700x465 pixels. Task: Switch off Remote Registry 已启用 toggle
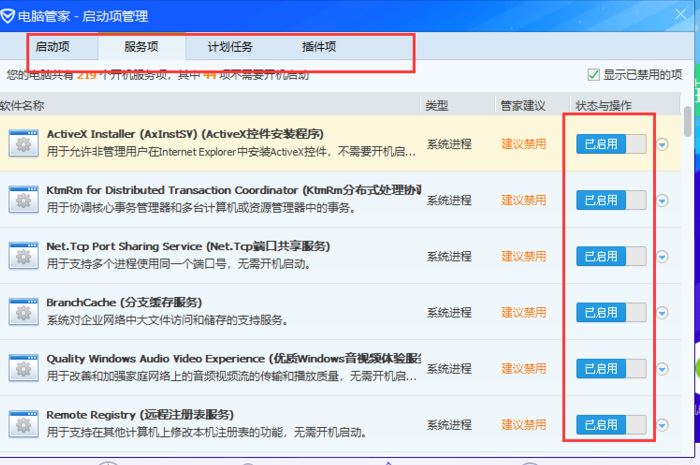point(611,424)
